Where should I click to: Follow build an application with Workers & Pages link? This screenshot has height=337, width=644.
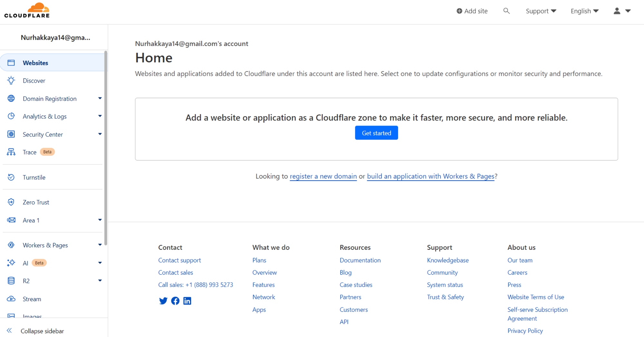430,176
